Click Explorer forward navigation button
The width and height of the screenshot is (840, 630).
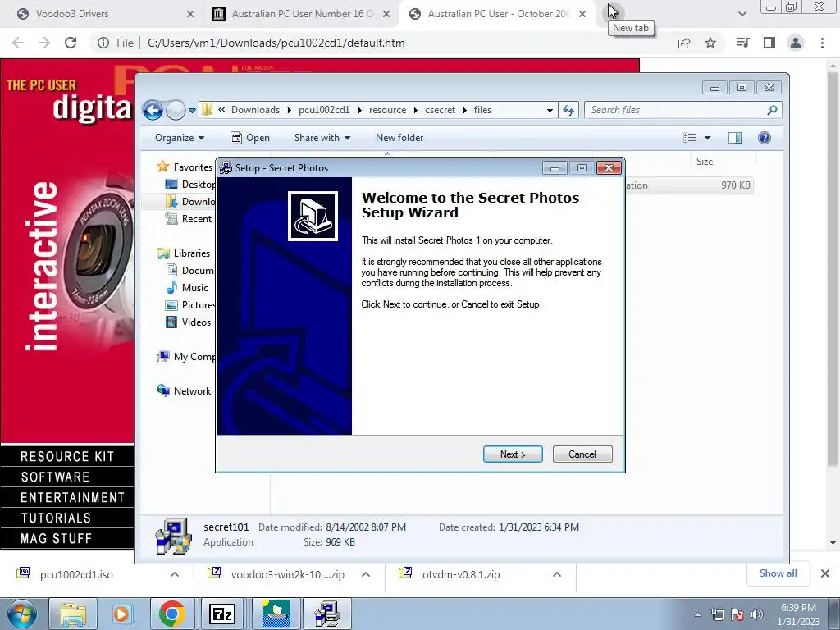(176, 111)
